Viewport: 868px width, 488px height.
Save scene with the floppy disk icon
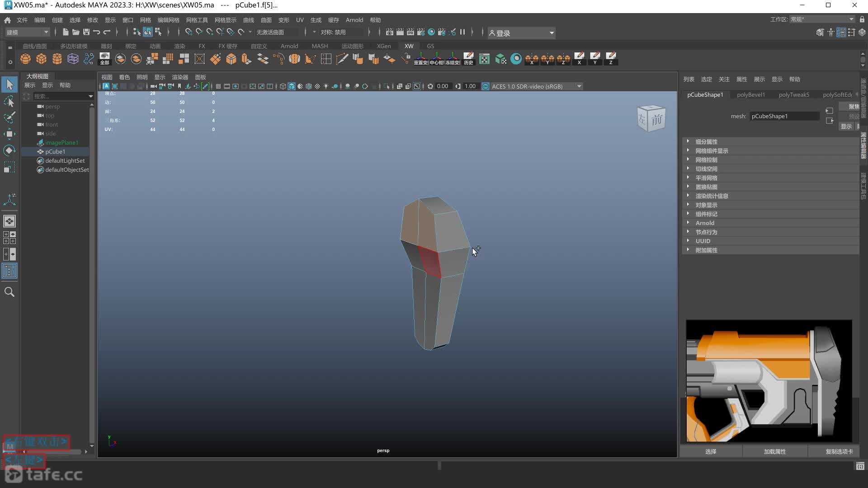point(86,32)
